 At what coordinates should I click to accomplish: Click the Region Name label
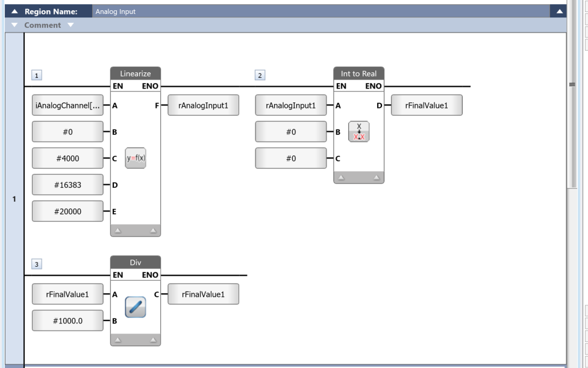click(x=51, y=11)
